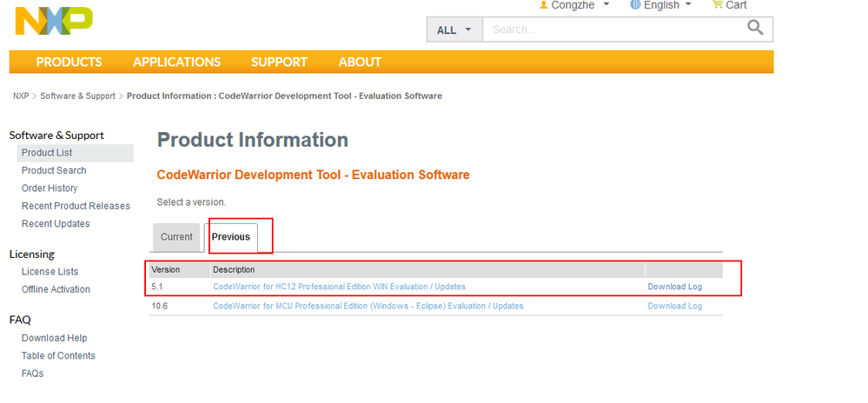The height and width of the screenshot is (403, 868).
Task: Click the NXP logo
Action: point(54,22)
